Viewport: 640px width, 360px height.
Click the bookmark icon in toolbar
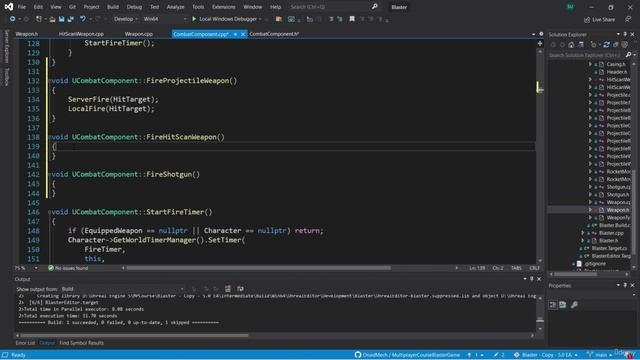tap(352, 19)
